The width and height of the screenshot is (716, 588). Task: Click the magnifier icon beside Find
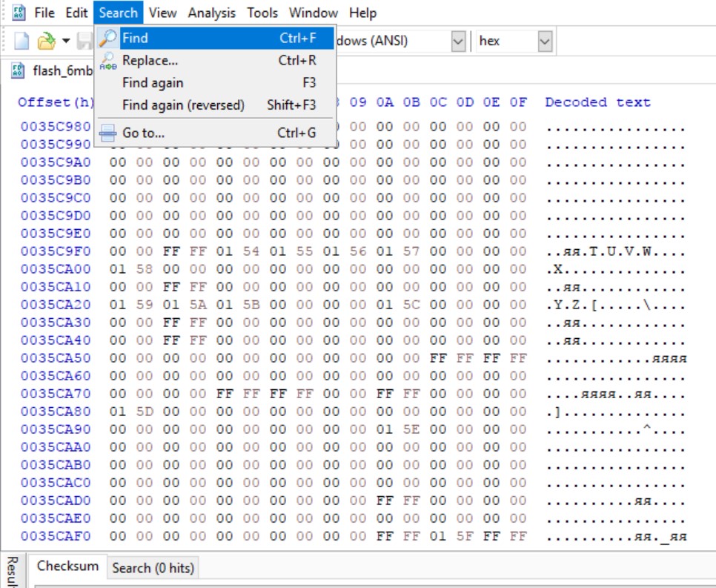pyautogui.click(x=108, y=38)
